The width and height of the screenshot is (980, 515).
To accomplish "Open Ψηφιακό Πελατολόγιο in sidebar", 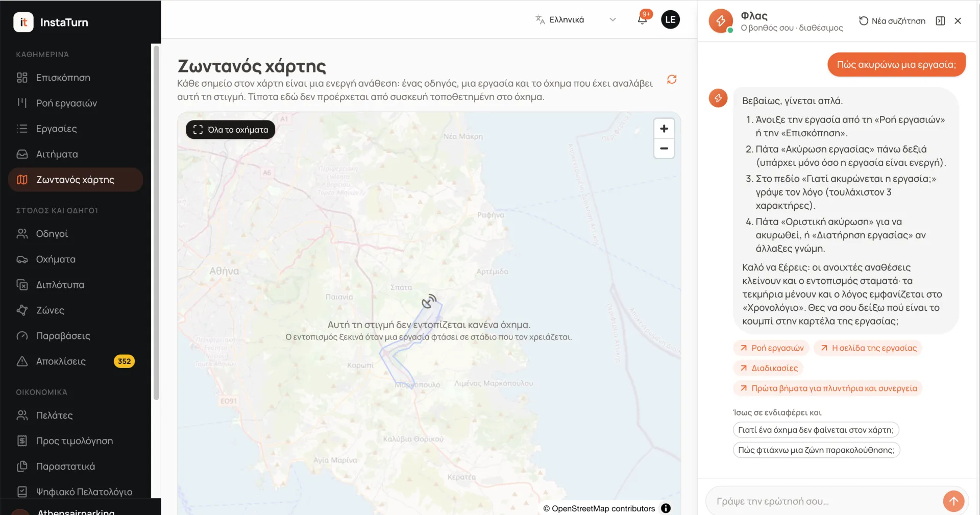I will pos(76,492).
